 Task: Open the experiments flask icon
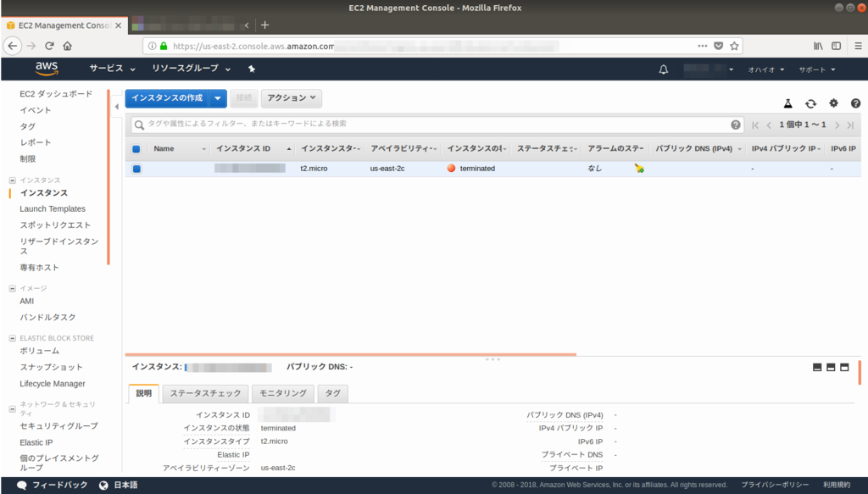pos(787,103)
